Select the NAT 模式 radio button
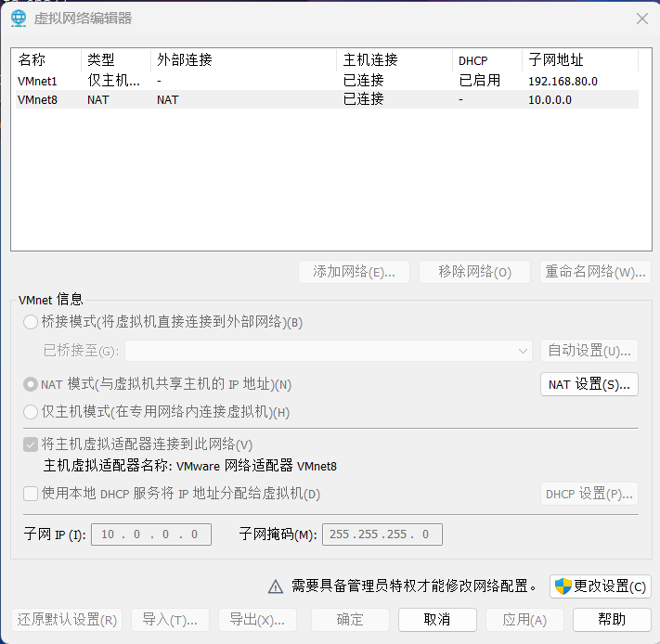This screenshot has width=660, height=644. tap(31, 384)
